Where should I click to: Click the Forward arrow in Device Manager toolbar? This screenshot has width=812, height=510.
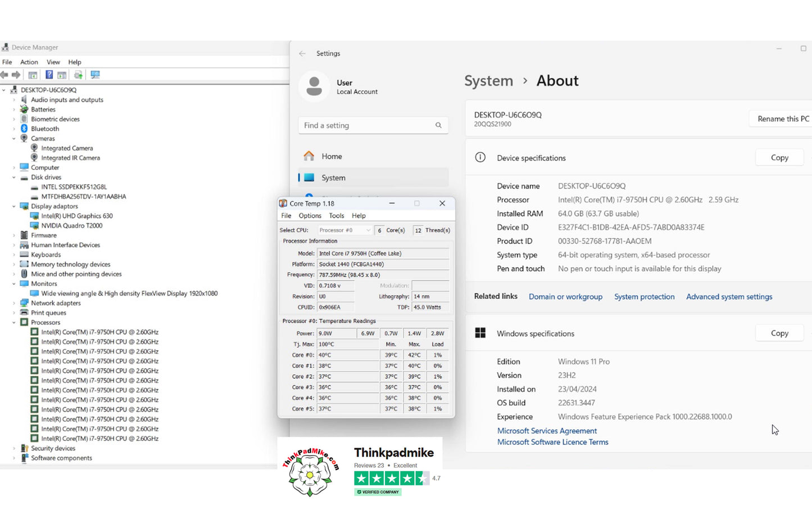pos(16,75)
